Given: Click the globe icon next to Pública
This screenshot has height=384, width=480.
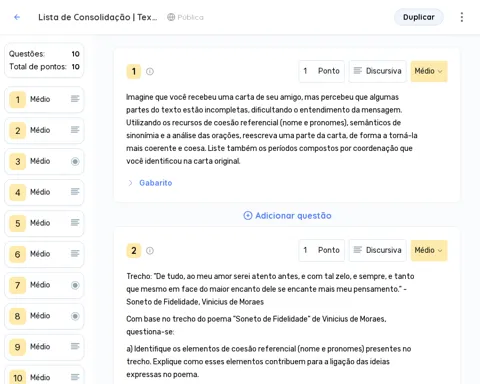Looking at the screenshot, I should (x=171, y=17).
